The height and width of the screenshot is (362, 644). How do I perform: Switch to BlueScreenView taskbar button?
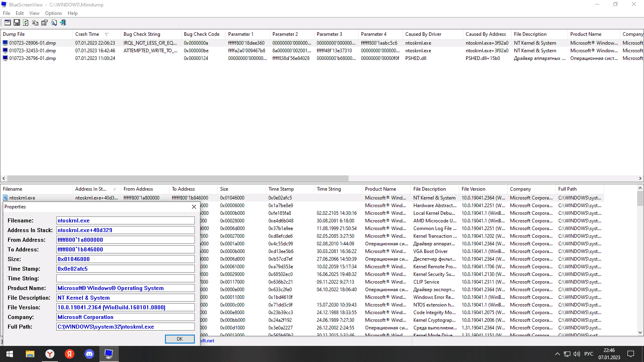[109, 354]
